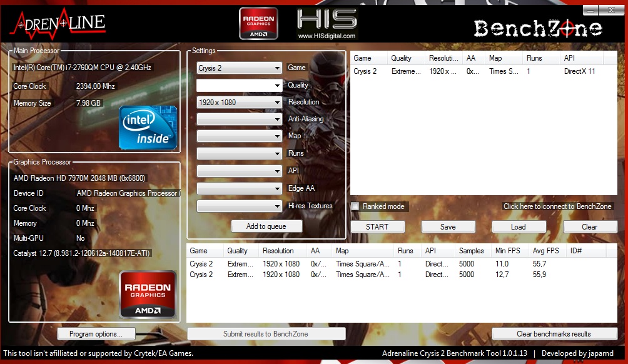628x364 pixels.
Task: Click the Radeon Graphics AMD logo in header
Action: coord(258,24)
